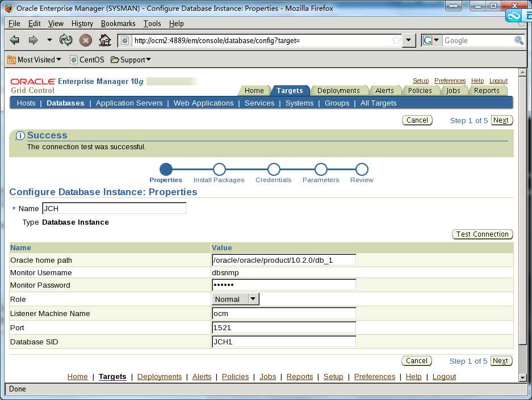Open the address bar URL history dropdown
Viewport: 532px width, 400px height.
(x=408, y=40)
